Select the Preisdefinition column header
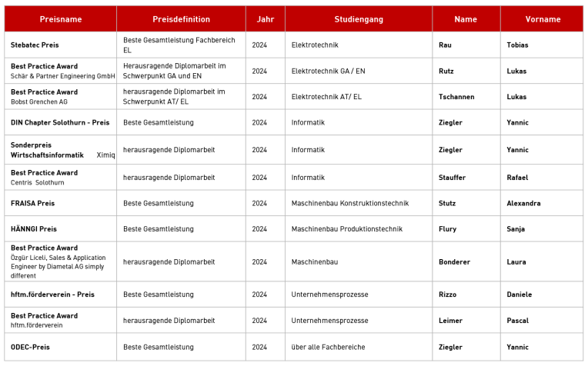 pyautogui.click(x=181, y=19)
